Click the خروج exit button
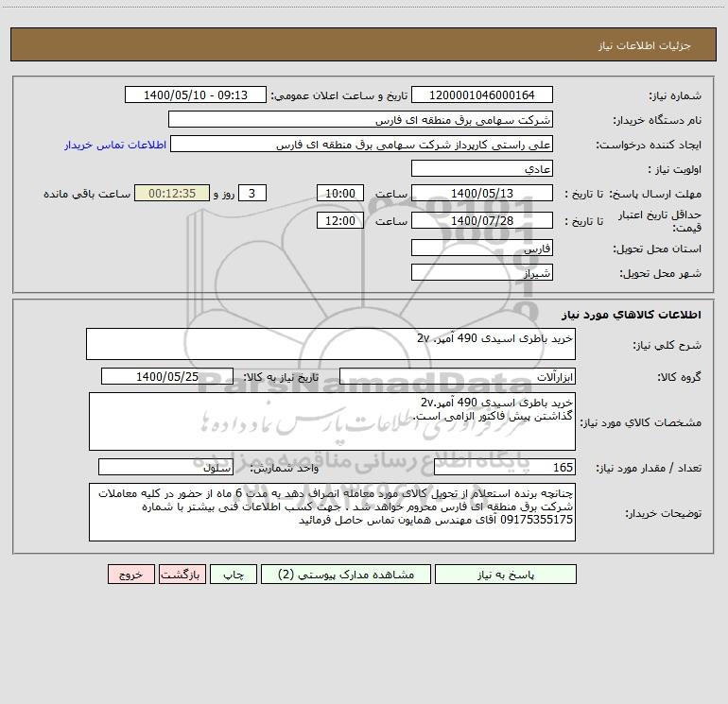The height and width of the screenshot is (704, 728). [x=130, y=575]
